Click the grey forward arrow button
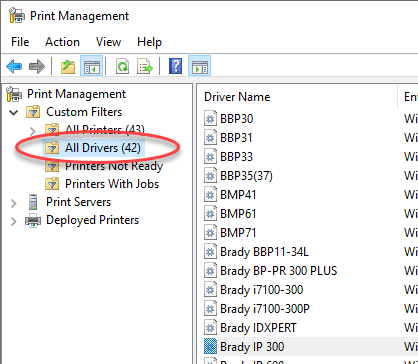The height and width of the screenshot is (364, 418). [37, 66]
